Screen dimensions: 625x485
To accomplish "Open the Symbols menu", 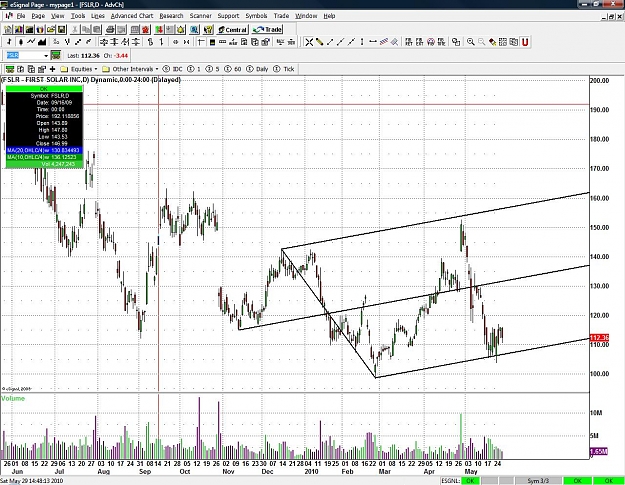I will click(x=256, y=16).
